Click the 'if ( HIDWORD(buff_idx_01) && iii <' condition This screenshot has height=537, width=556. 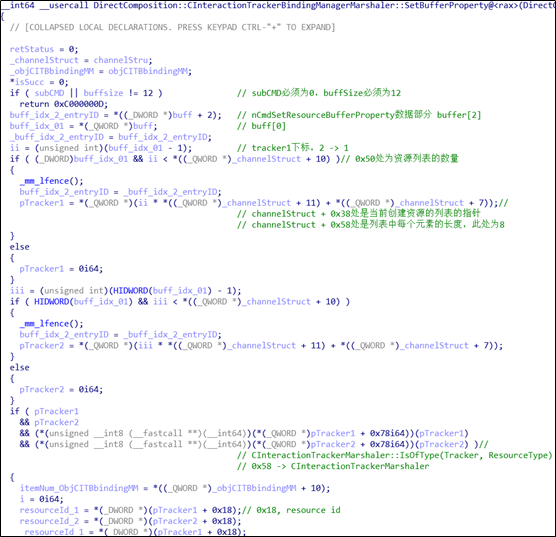pos(180,302)
